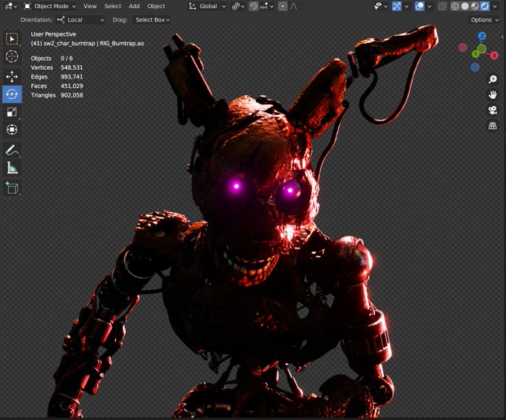
Task: Expand shading options dropdown arrow
Action: (x=495, y=6)
